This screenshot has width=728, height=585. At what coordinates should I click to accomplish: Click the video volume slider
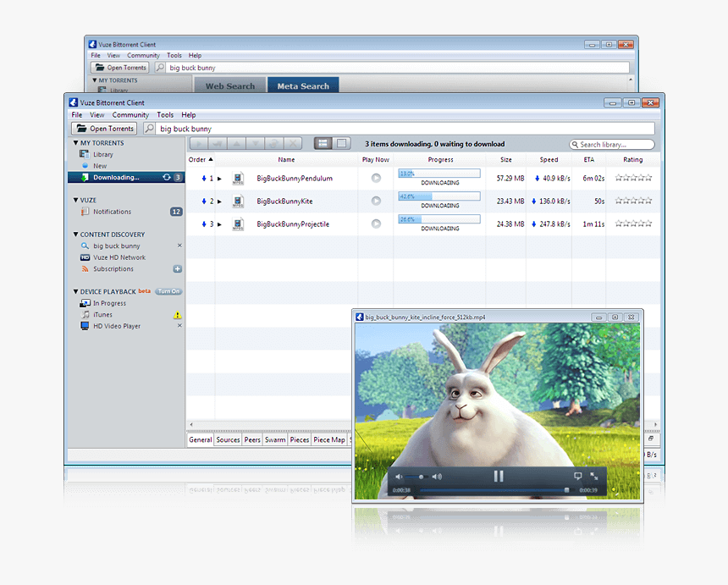(x=416, y=477)
